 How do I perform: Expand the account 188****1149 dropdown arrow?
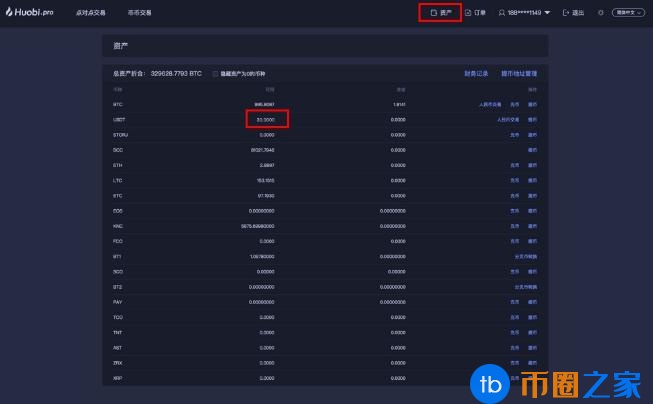pyautogui.click(x=547, y=13)
